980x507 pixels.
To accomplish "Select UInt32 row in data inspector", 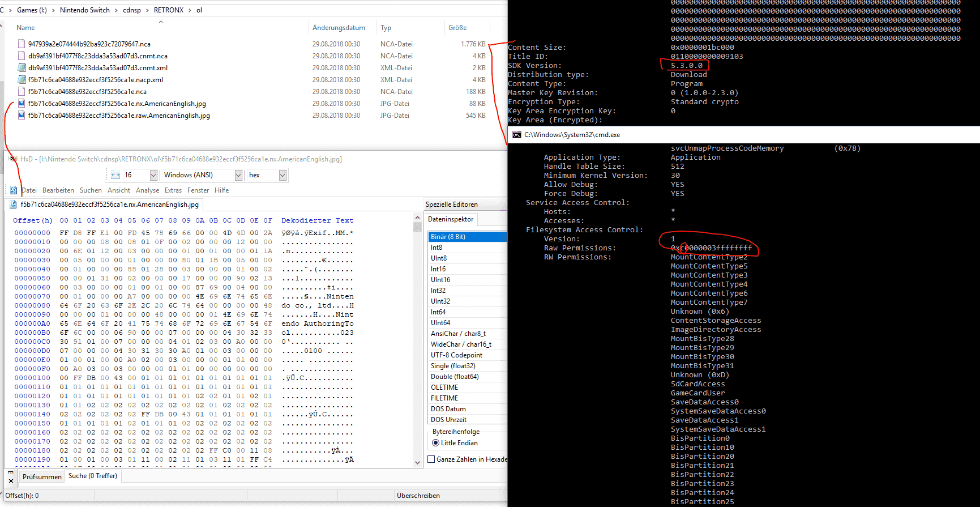I will [468, 301].
